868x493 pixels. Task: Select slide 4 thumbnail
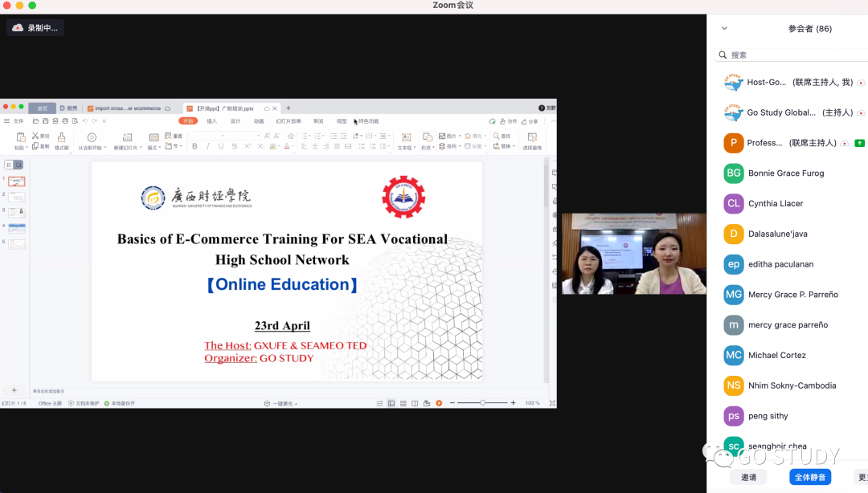(x=17, y=228)
